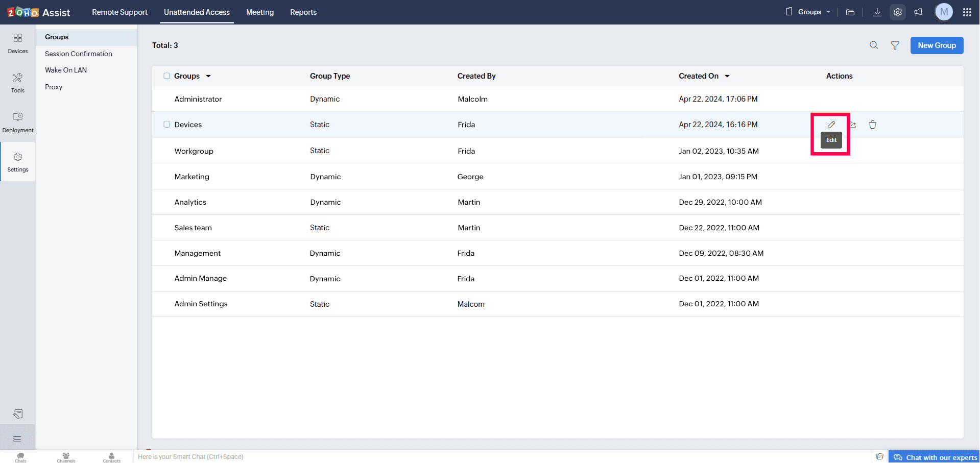Screen dimensions: 980x463
Task: Click the New Group button
Action: [x=937, y=45]
